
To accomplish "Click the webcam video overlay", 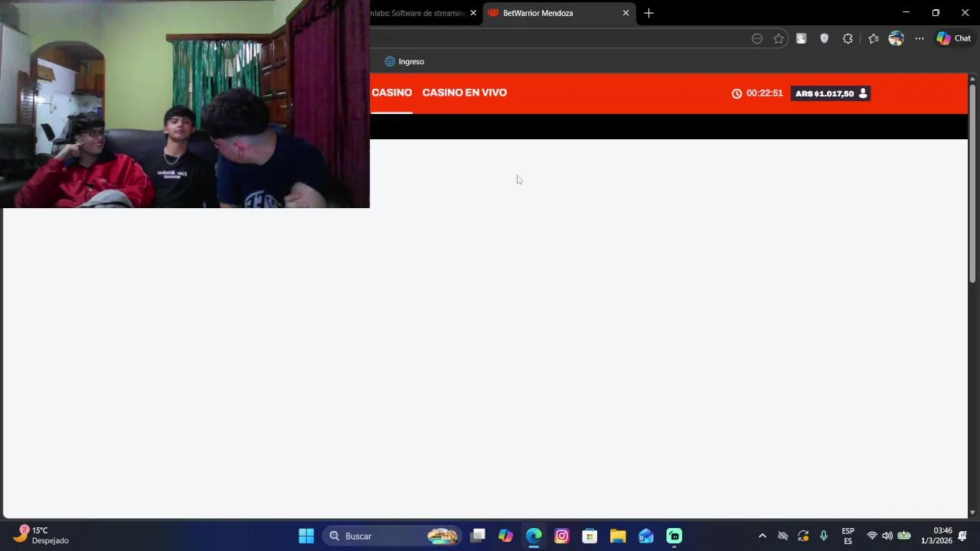I will point(185,104).
